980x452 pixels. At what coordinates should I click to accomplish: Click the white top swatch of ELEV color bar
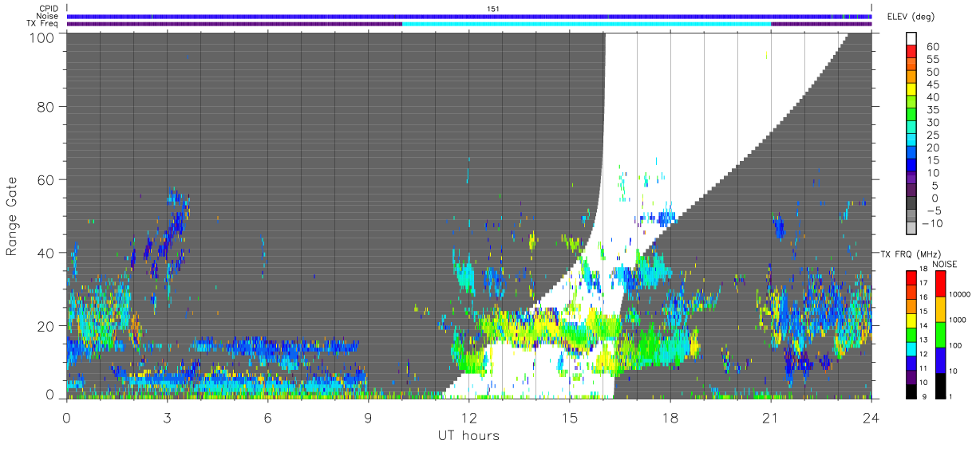click(x=913, y=38)
